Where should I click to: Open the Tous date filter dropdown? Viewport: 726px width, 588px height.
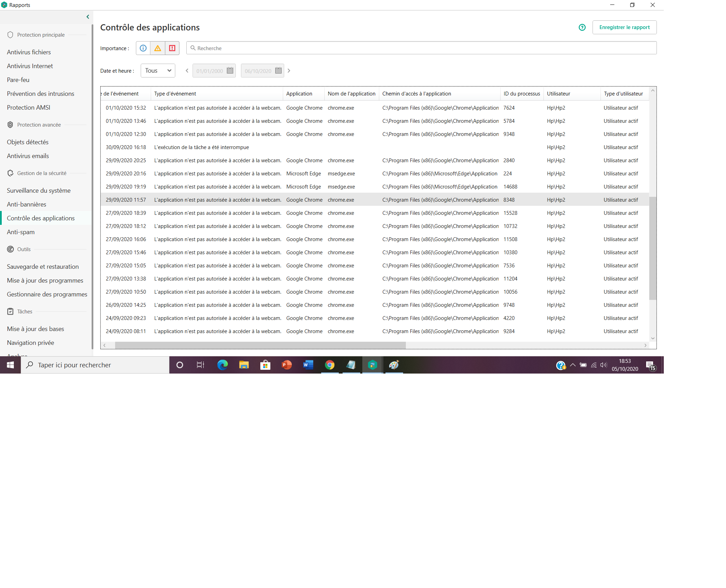point(158,71)
